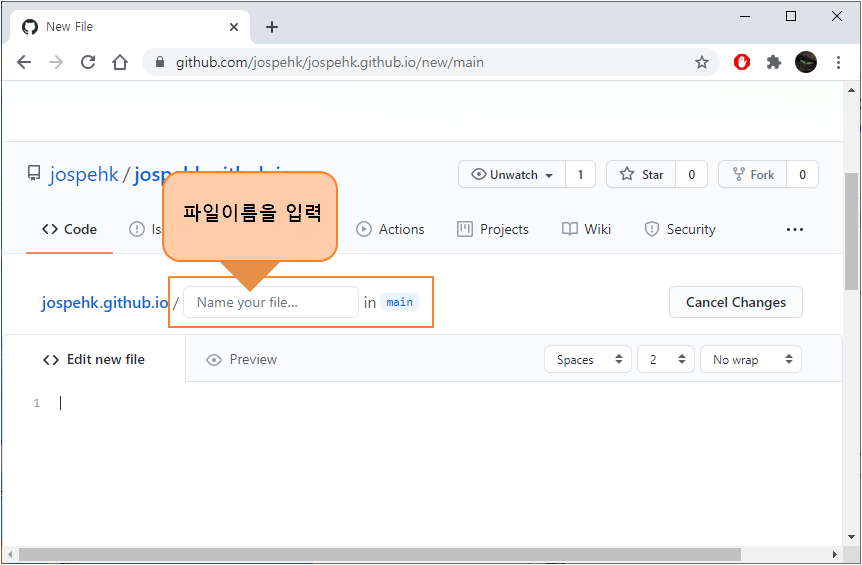Close the New File tab
This screenshot has height=565, width=862.
(x=234, y=27)
